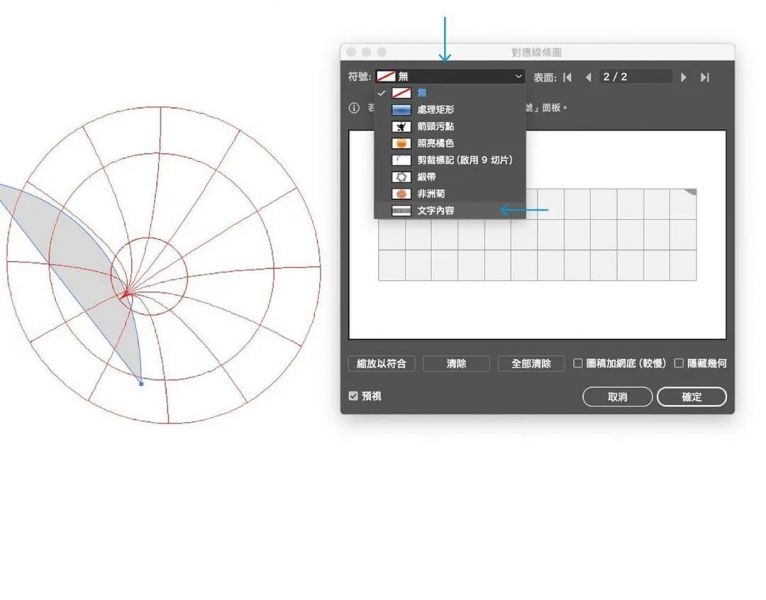766x600 pixels.
Task: Uncheck the 預視 preview checkbox
Action: [x=353, y=397]
